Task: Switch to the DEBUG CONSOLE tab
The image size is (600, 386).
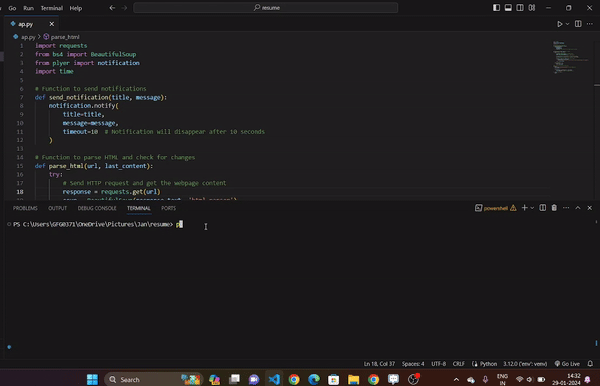Action: pos(97,208)
